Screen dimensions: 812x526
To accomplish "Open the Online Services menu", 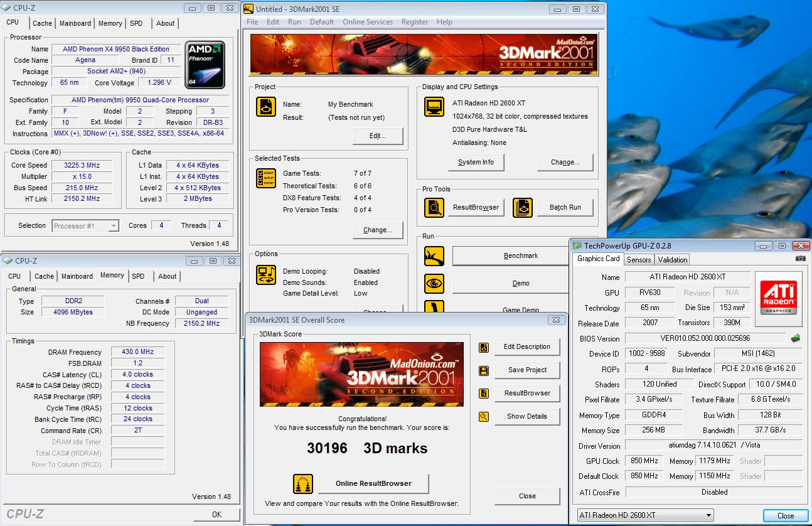I will tap(368, 22).
